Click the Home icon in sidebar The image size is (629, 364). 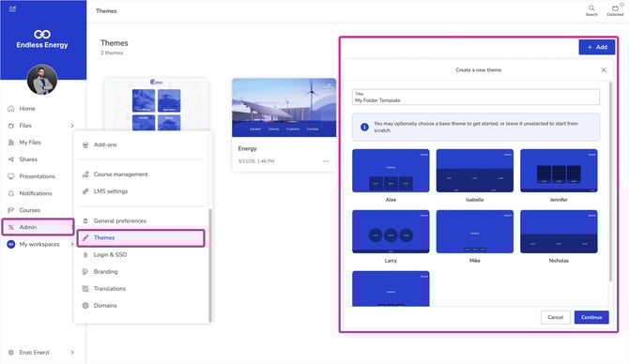(11, 109)
